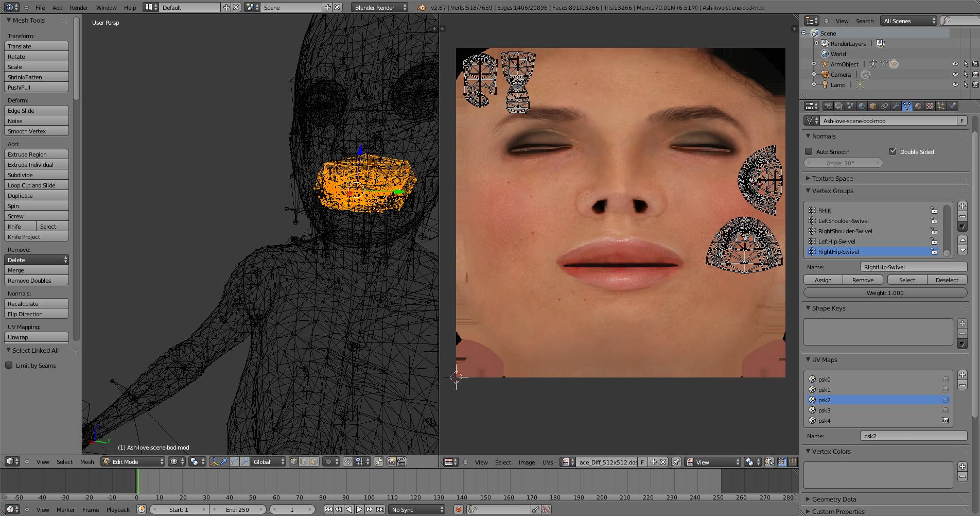Click the OpenGL render animation clapper icon
This screenshot has height=516, width=980.
pyautogui.click(x=401, y=462)
